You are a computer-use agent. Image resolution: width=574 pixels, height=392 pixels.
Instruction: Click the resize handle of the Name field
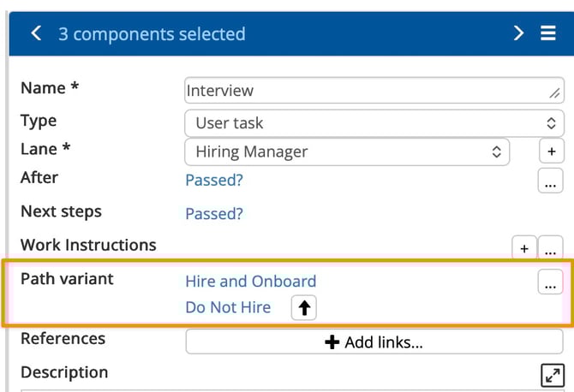[554, 92]
